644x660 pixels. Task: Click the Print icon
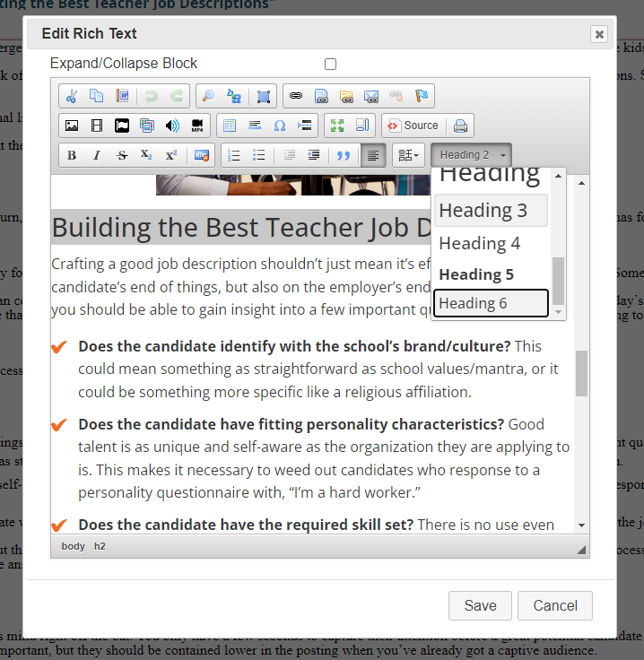460,126
